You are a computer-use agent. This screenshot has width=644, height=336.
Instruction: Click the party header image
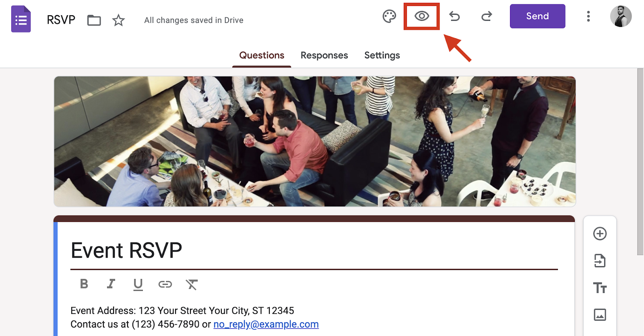click(315, 141)
